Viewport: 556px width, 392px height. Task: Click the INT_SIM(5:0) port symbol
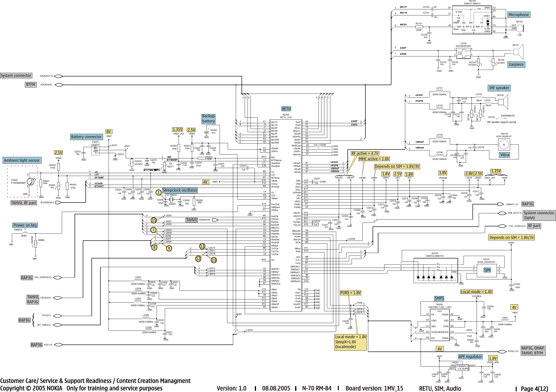pos(57,325)
